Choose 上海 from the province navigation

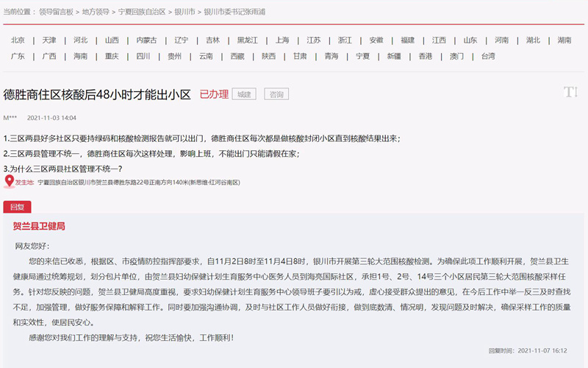click(x=282, y=40)
